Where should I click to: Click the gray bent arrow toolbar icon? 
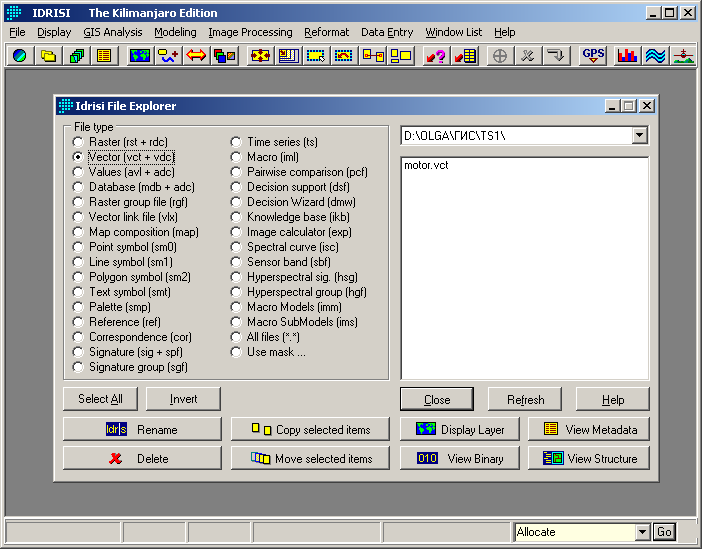pos(556,56)
